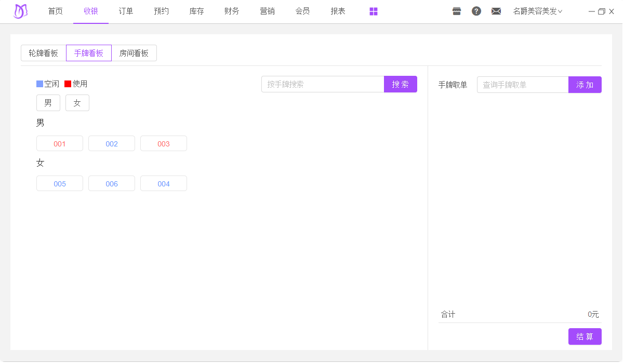Select hand card 006
This screenshot has width=624, height=364.
112,184
